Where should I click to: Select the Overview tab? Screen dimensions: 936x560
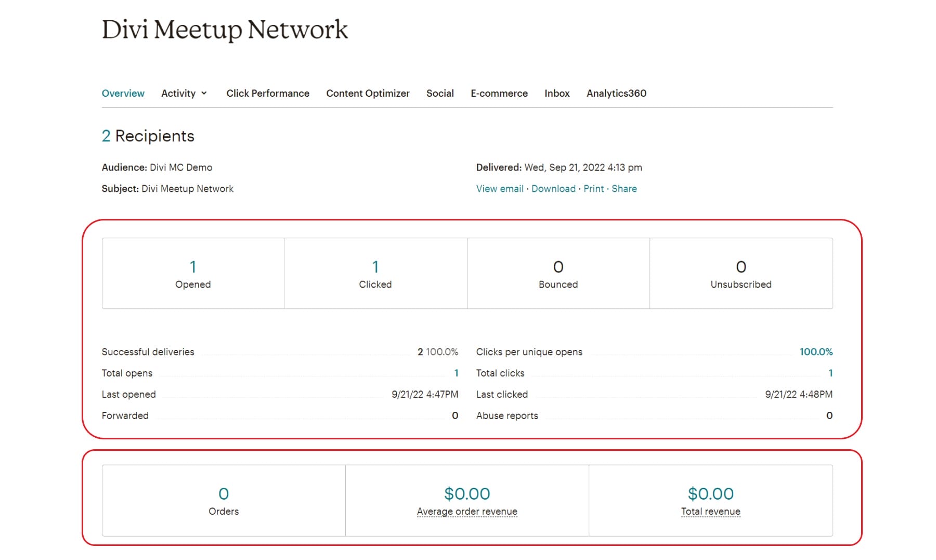123,93
